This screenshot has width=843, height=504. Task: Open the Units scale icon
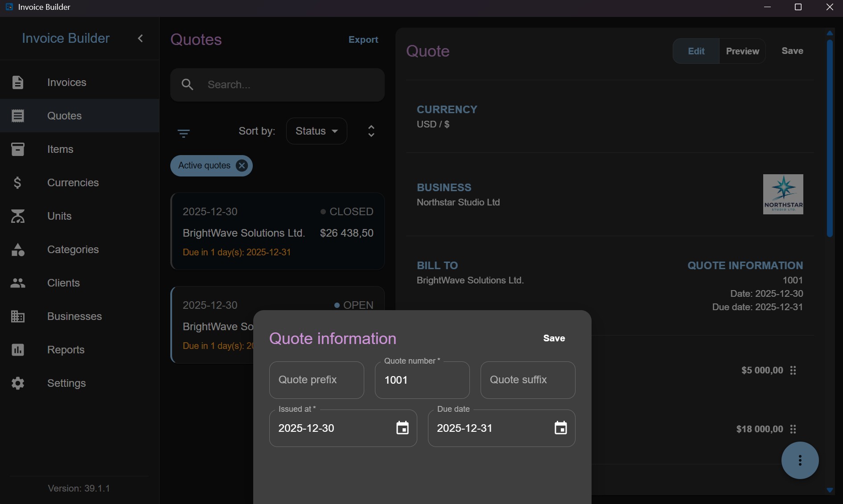(18, 216)
